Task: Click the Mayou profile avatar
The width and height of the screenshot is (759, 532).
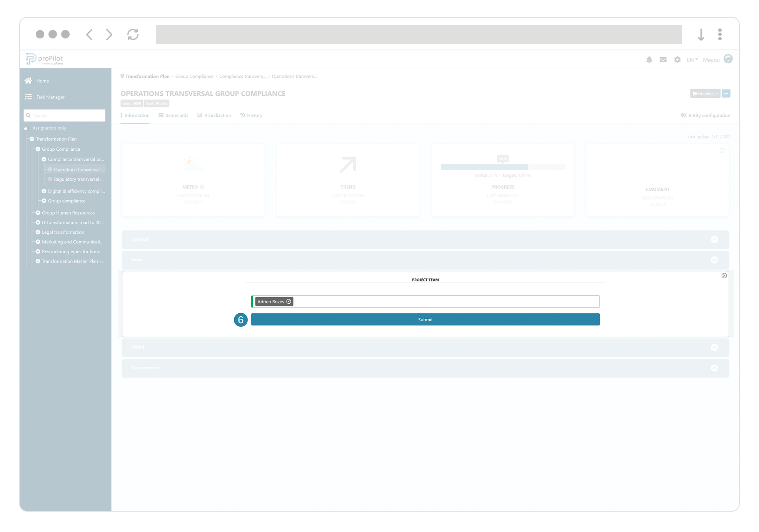Action: (x=728, y=59)
